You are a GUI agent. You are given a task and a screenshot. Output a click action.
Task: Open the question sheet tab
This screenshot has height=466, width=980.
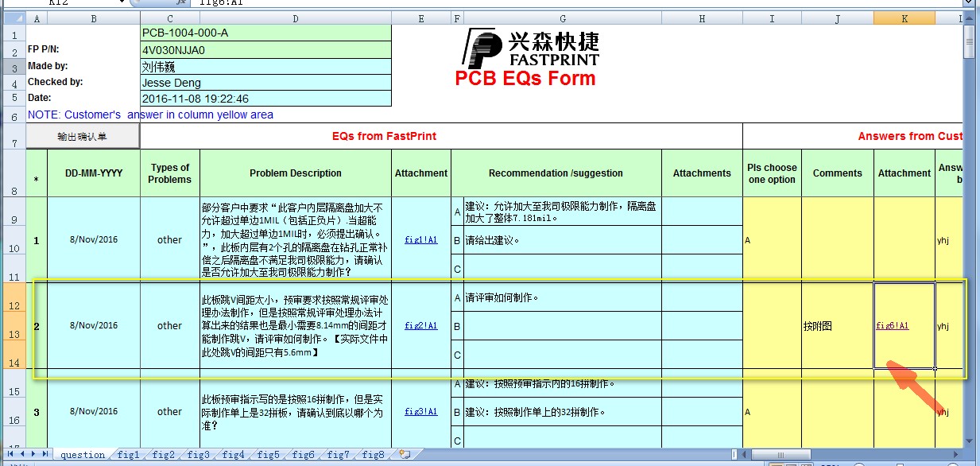(83, 455)
